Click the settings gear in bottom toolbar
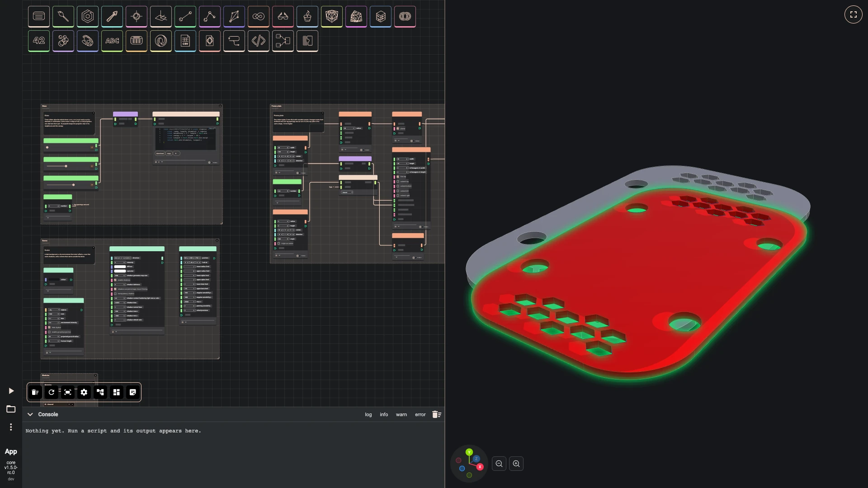 coord(84,392)
